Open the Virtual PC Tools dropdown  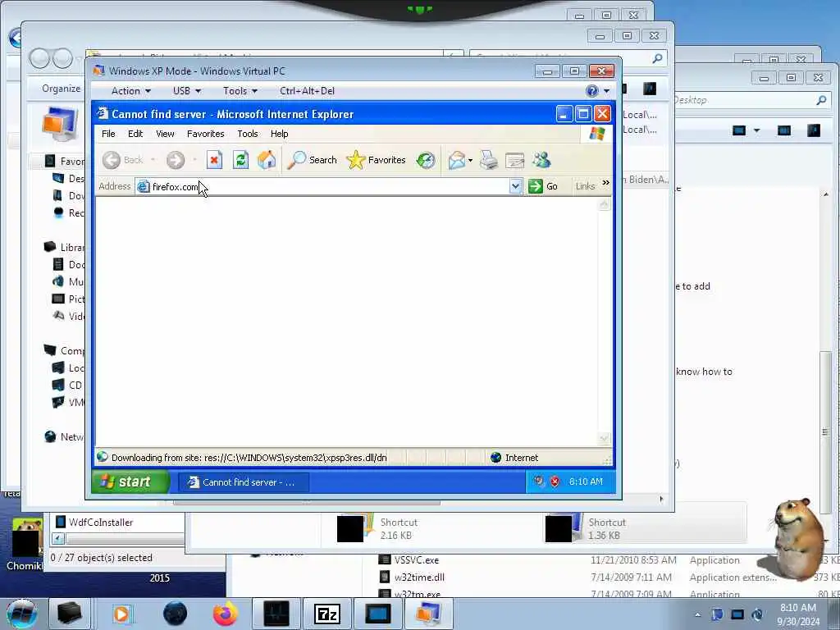pos(240,90)
